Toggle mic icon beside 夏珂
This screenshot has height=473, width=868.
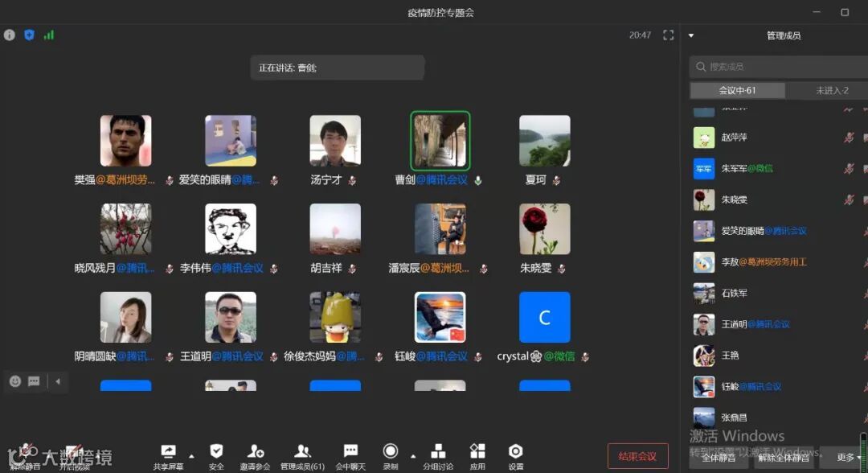[x=556, y=180]
